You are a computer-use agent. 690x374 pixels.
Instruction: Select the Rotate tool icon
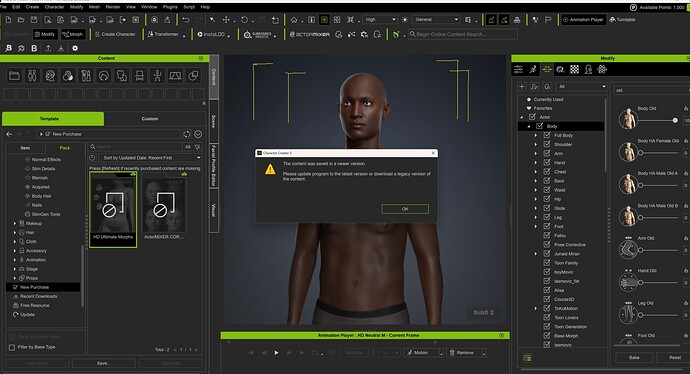244,20
